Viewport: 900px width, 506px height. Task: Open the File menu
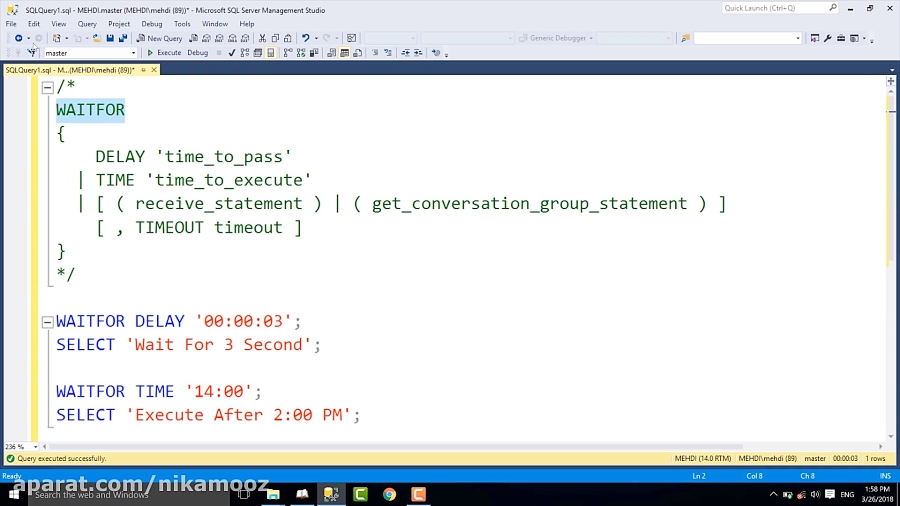pos(11,24)
